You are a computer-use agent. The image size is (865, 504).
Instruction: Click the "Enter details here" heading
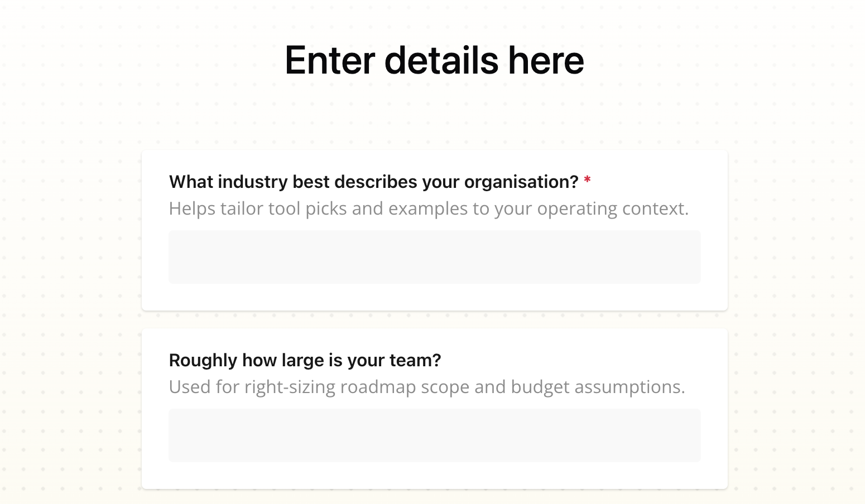pyautogui.click(x=434, y=60)
